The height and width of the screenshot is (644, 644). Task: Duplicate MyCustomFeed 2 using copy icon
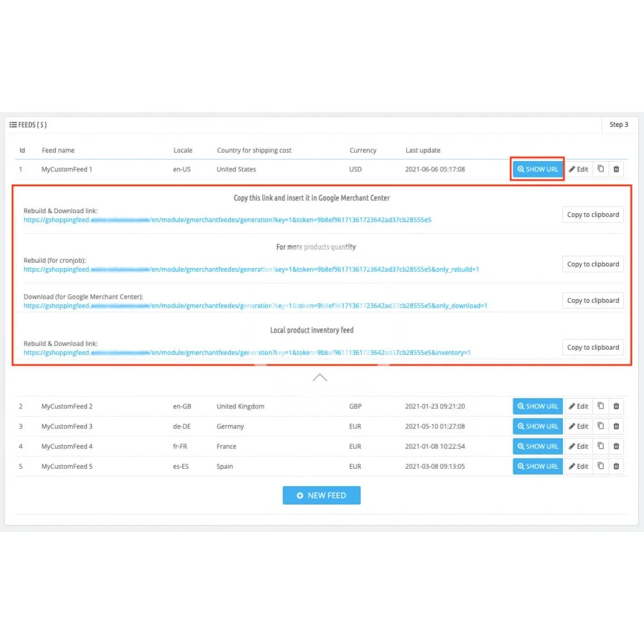coord(600,406)
